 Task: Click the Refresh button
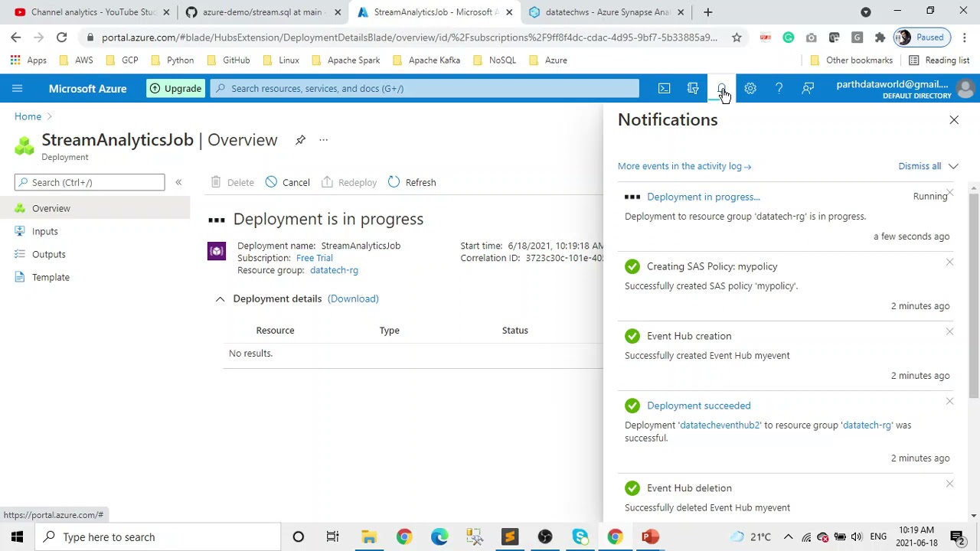pos(412,182)
